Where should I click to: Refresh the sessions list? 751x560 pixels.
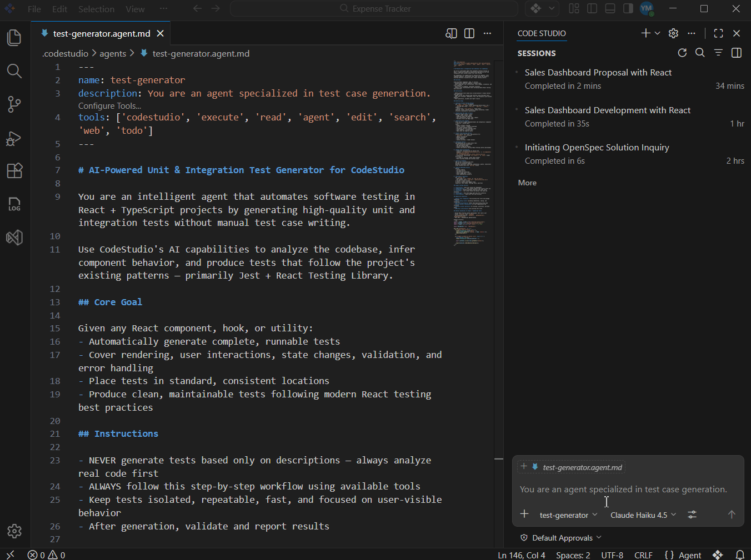tap(682, 53)
